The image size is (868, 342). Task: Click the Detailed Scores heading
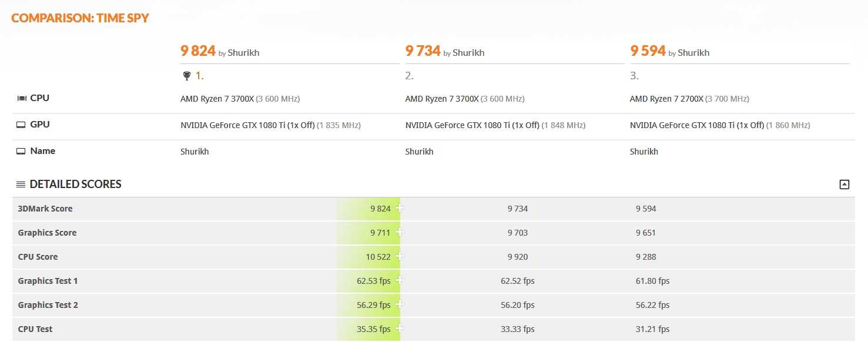(75, 185)
